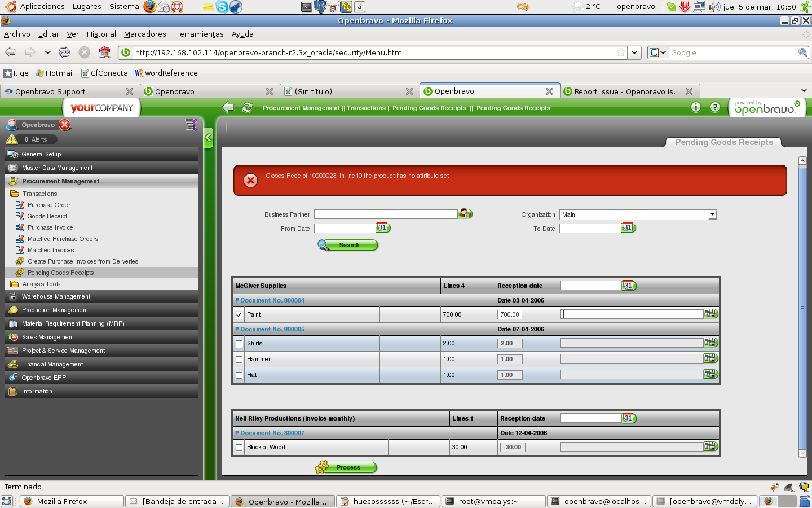The height and width of the screenshot is (508, 812).
Task: Switch to the Report Issue tab
Action: 626,91
